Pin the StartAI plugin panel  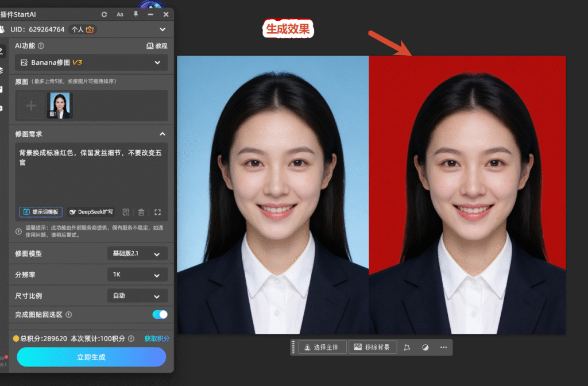[136, 14]
